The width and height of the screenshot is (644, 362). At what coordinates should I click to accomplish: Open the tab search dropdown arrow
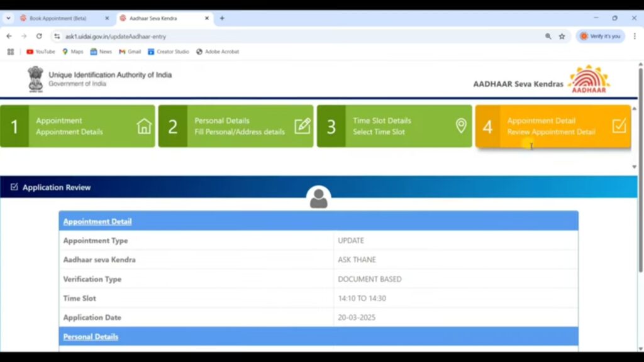point(8,18)
